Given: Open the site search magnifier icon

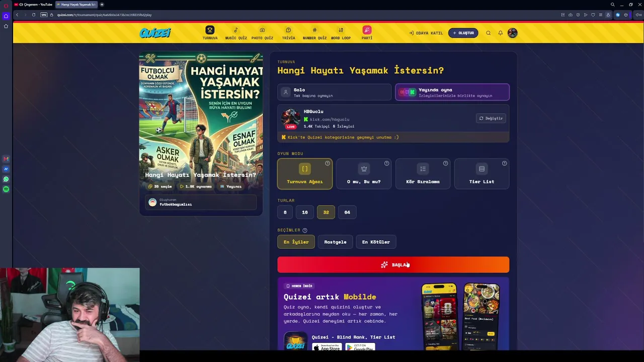Looking at the screenshot, I should (x=488, y=33).
